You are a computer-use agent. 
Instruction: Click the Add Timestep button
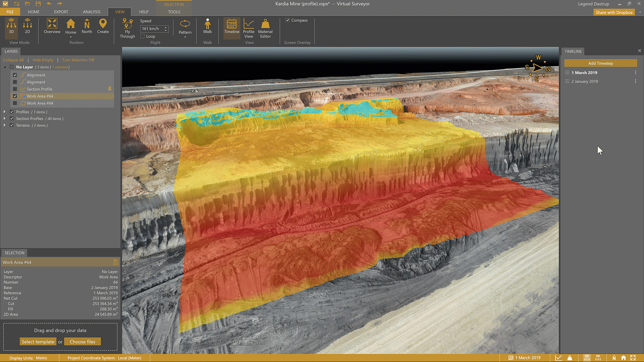(x=600, y=63)
